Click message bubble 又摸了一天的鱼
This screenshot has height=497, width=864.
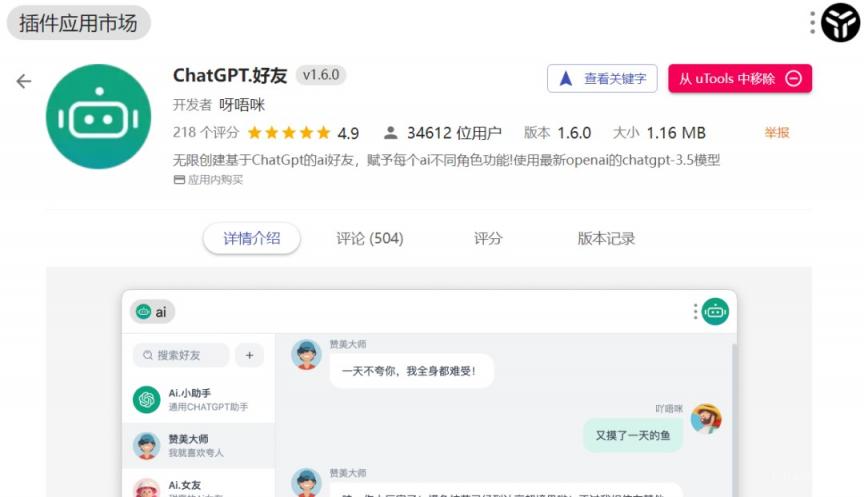[633, 435]
